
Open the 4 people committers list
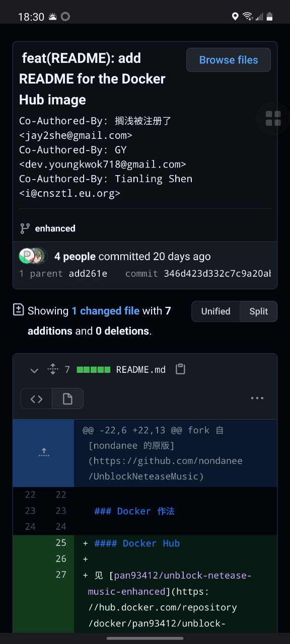(x=75, y=257)
